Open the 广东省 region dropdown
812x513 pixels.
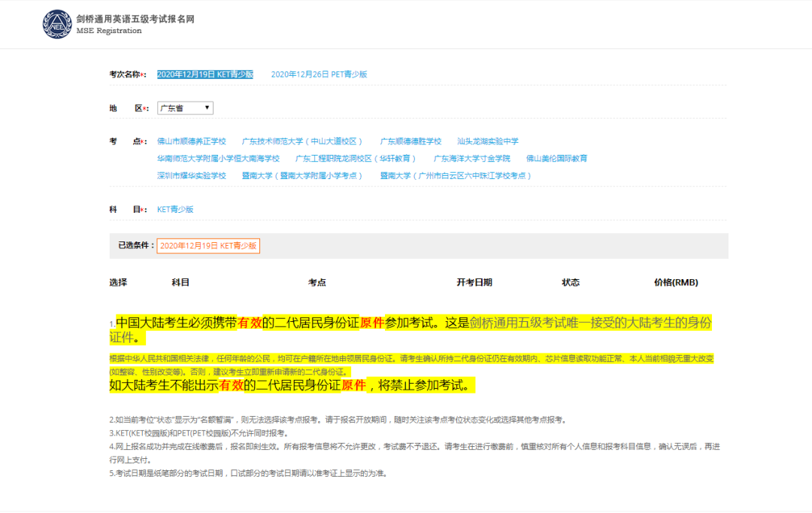[x=185, y=108]
